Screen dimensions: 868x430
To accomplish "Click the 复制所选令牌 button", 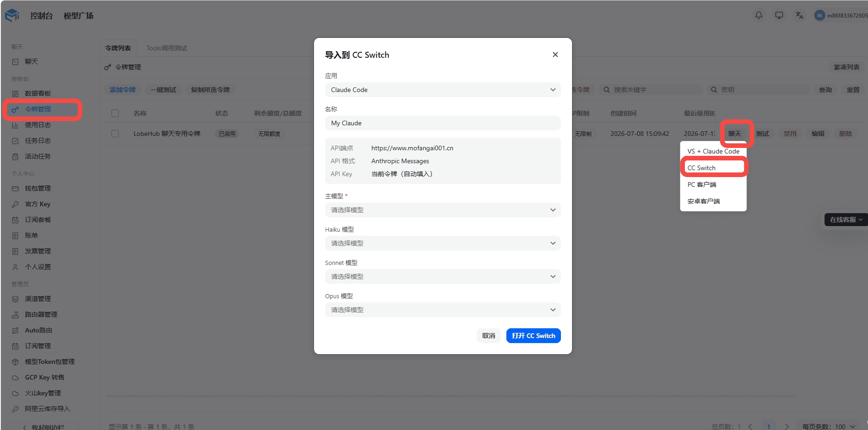I will [x=210, y=90].
